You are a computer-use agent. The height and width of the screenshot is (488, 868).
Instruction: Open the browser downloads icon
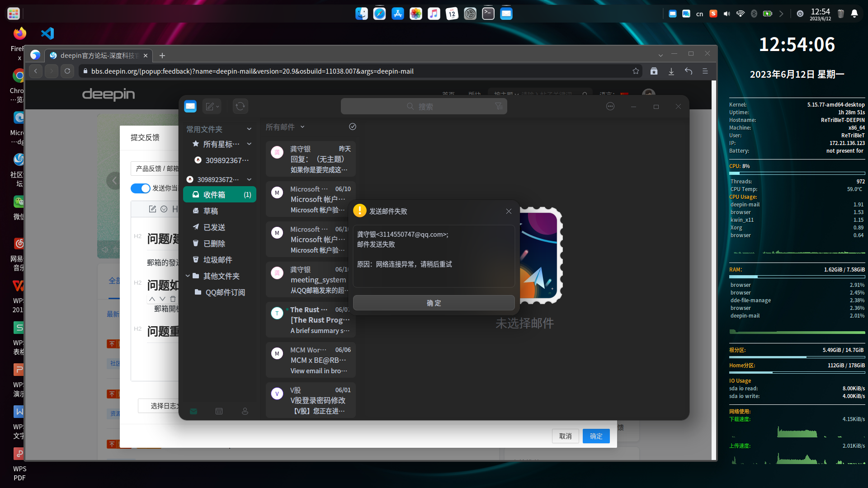click(x=671, y=71)
